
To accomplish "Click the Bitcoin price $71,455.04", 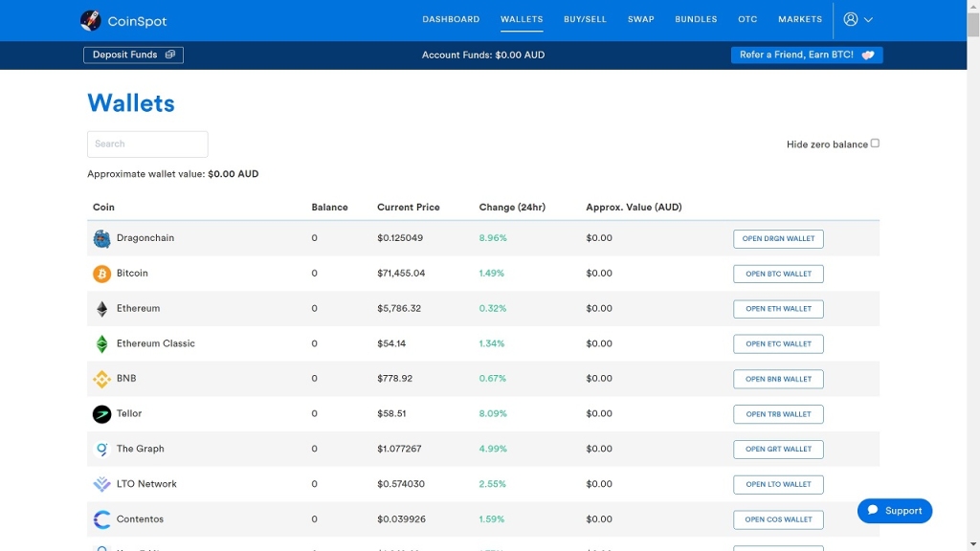I will click(401, 273).
